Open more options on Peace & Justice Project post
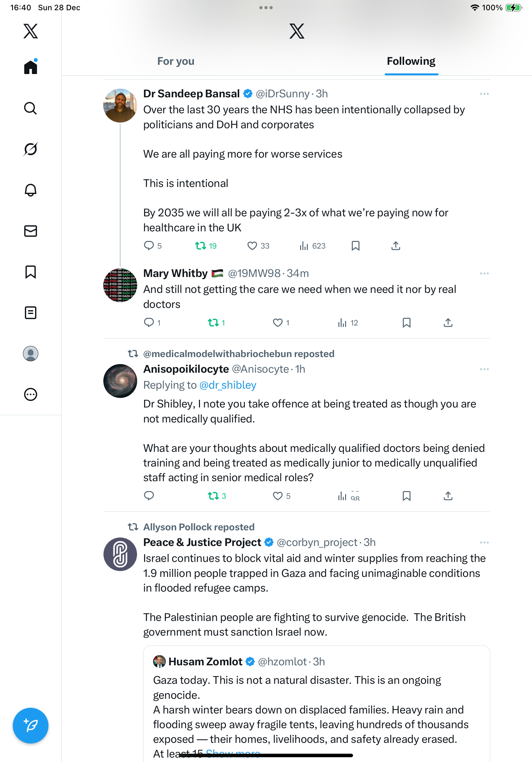The image size is (532, 762). point(484,543)
